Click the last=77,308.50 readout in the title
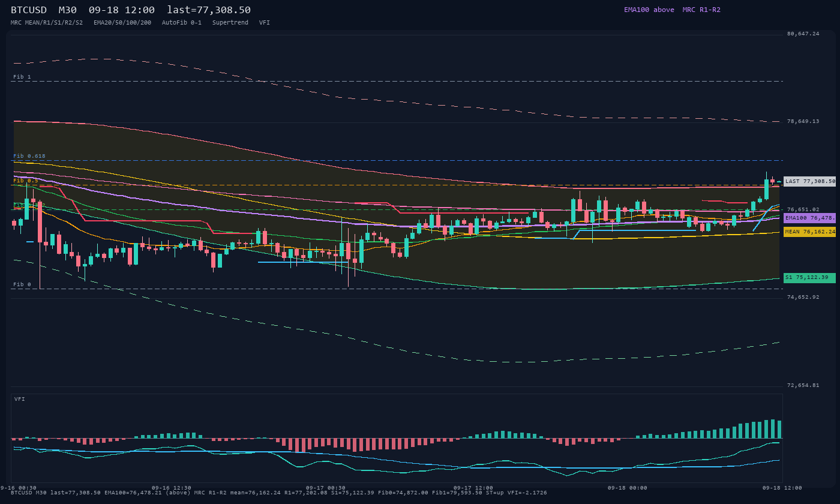This screenshot has width=840, height=504. click(x=209, y=10)
